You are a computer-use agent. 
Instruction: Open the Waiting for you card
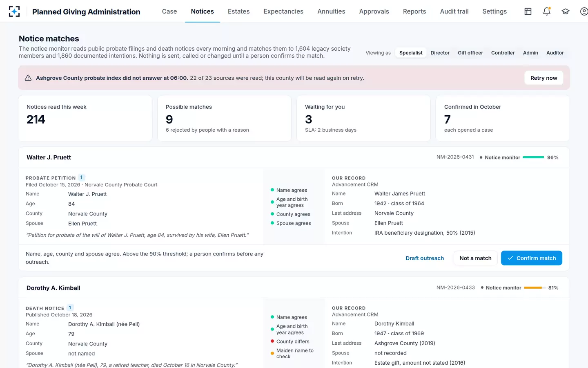tap(363, 119)
